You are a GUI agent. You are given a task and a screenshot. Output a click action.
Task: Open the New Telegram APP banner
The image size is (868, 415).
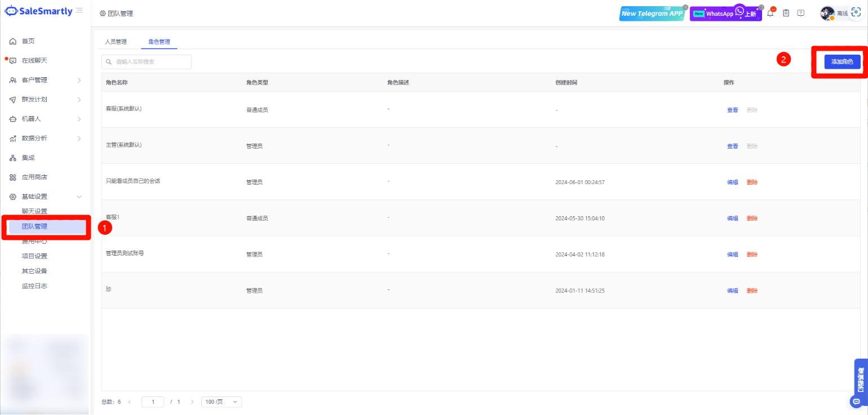tap(652, 14)
